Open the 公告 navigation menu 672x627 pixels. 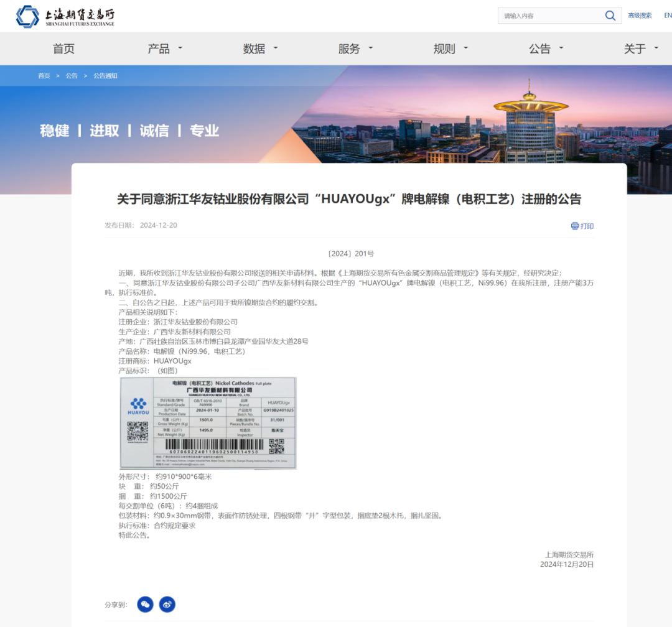[546, 49]
